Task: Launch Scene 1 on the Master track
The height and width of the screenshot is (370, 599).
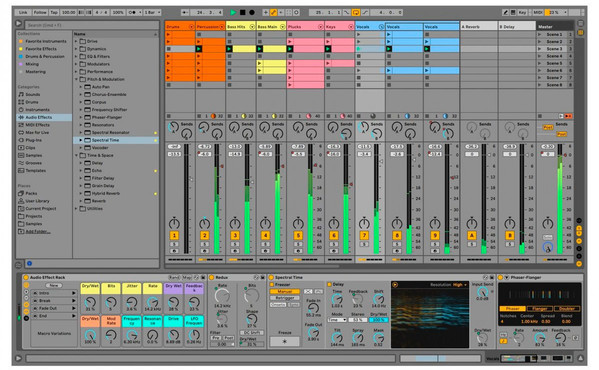Action: (x=540, y=34)
